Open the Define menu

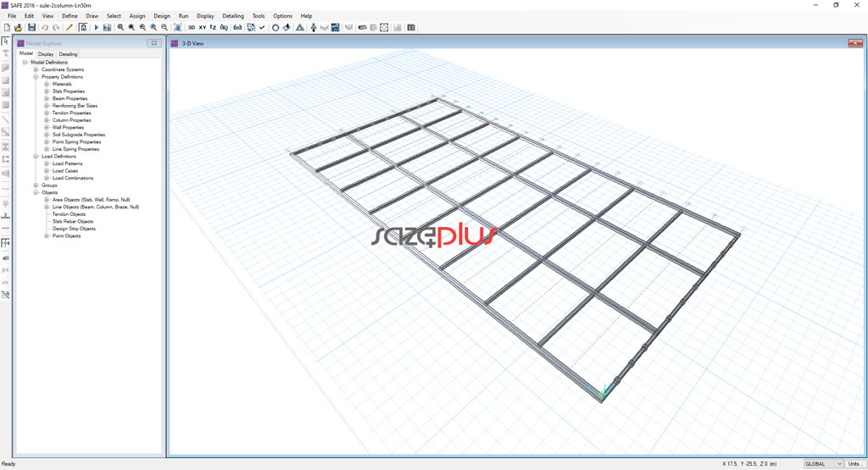70,16
